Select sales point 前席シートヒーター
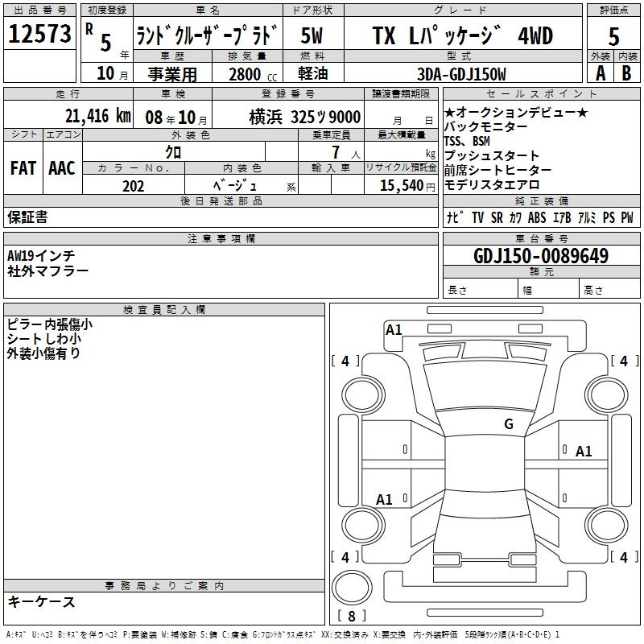The image size is (644, 644). click(x=497, y=170)
